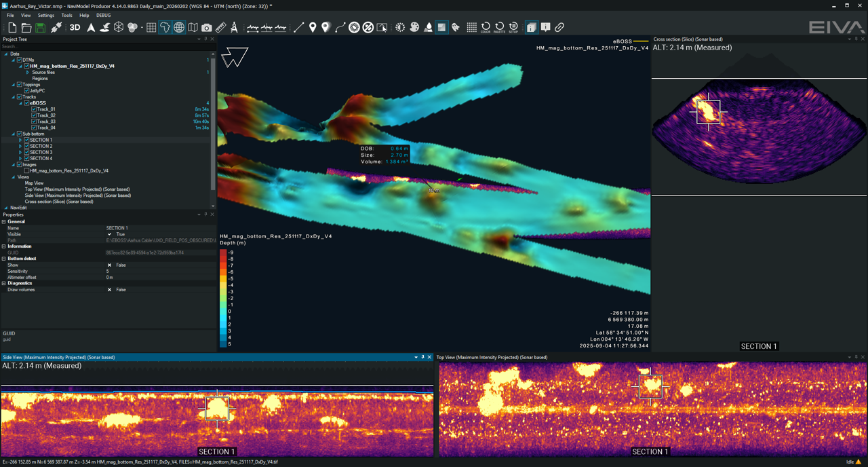Reset COLOR using the toolbar icon
Image resolution: width=868 pixels, height=467 pixels.
click(486, 28)
